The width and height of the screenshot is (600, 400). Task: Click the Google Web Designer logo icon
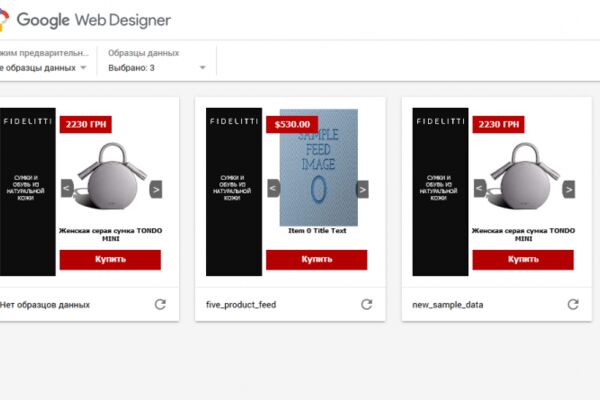tap(3, 20)
